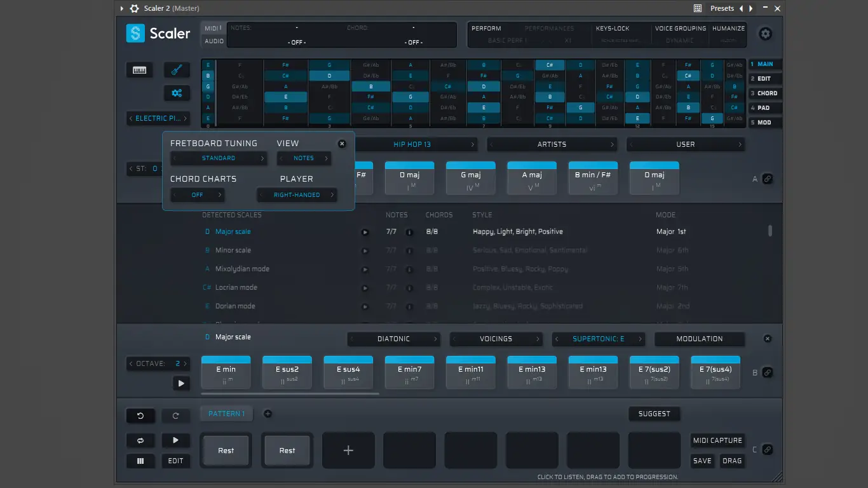Click the undo arrow in the pattern section
868x488 pixels.
coord(140,416)
